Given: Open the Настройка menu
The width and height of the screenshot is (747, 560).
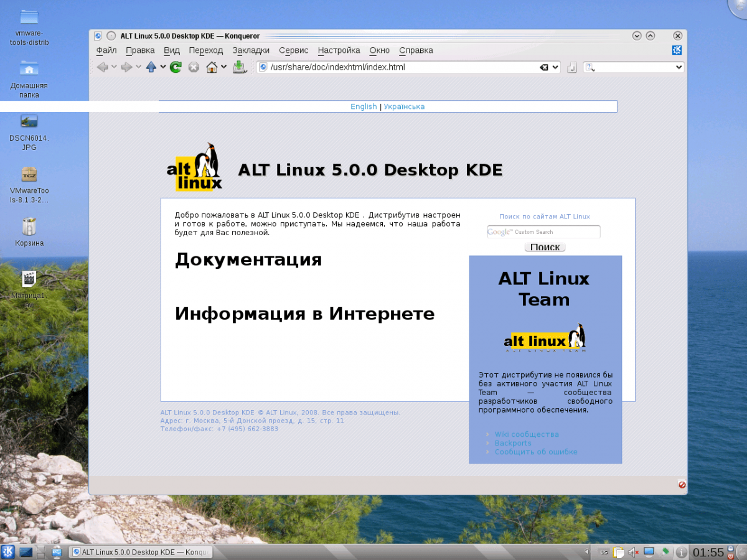Looking at the screenshot, I should pos(339,50).
